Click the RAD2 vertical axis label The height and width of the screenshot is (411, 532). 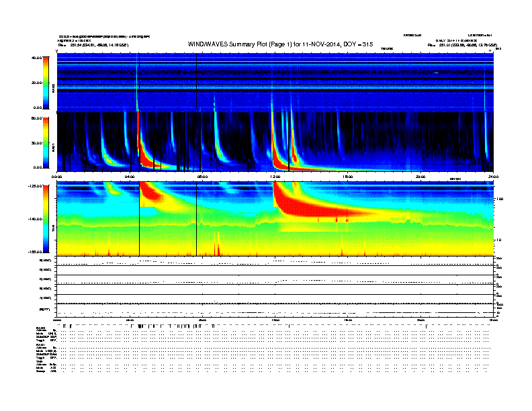(53, 89)
